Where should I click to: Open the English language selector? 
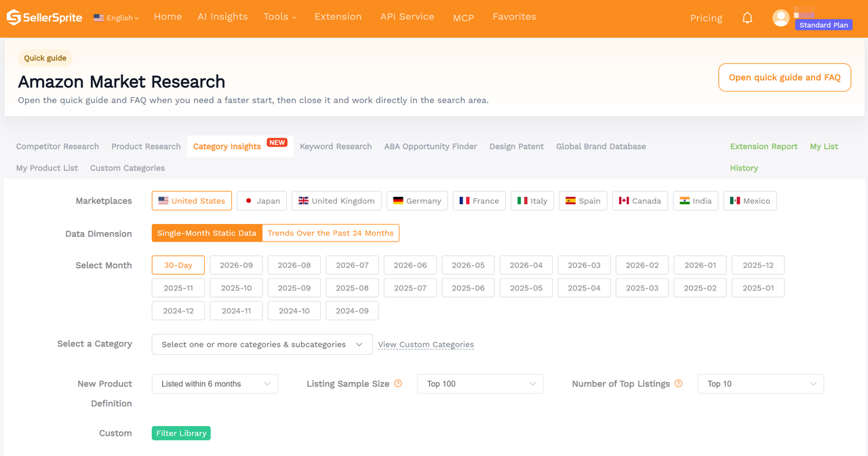click(116, 18)
